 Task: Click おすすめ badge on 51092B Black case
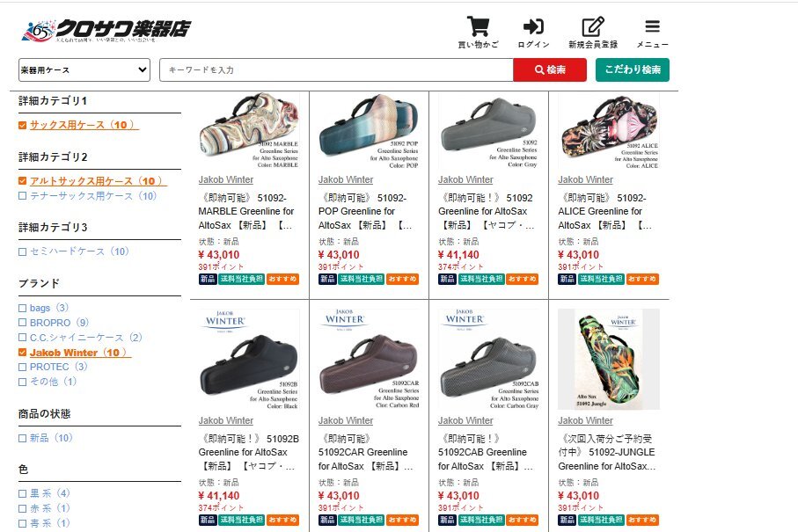tap(282, 520)
